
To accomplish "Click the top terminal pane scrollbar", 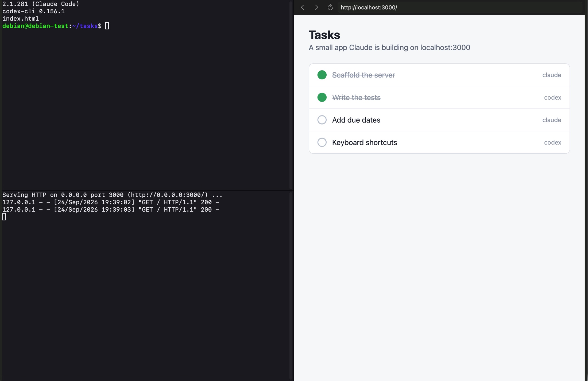I will pyautogui.click(x=291, y=95).
